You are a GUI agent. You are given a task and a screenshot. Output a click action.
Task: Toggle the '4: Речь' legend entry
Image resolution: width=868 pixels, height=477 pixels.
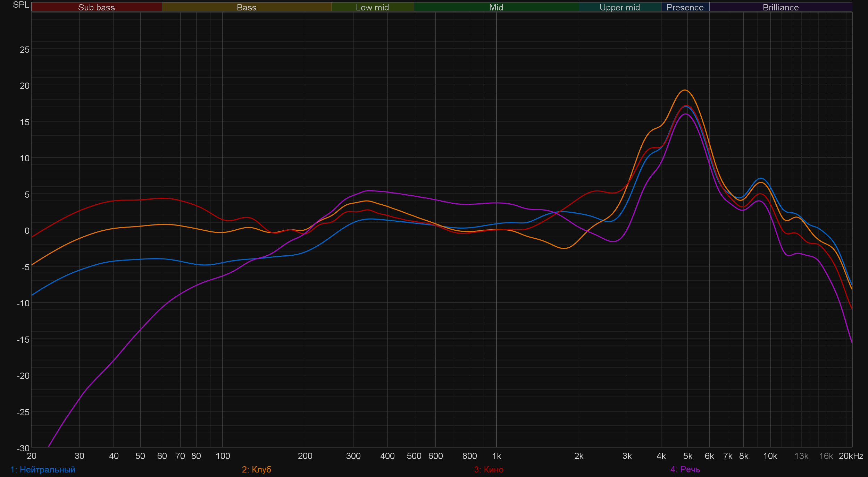pos(685,469)
